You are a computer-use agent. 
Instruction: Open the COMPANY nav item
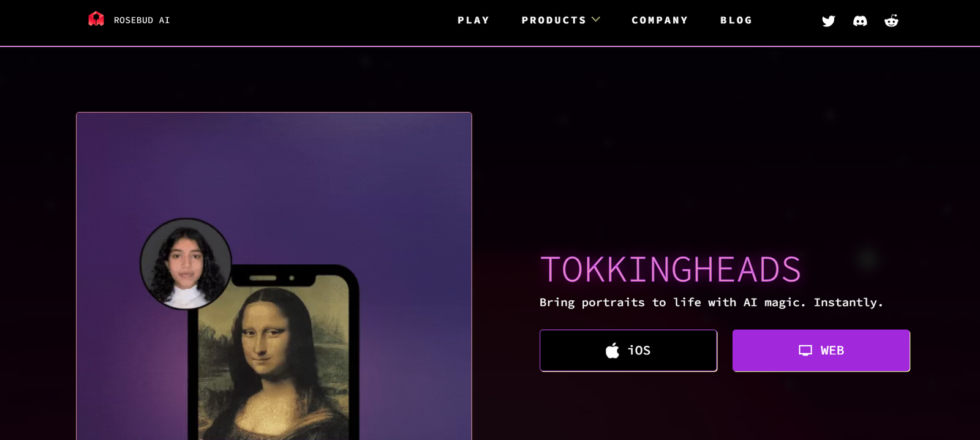point(660,20)
